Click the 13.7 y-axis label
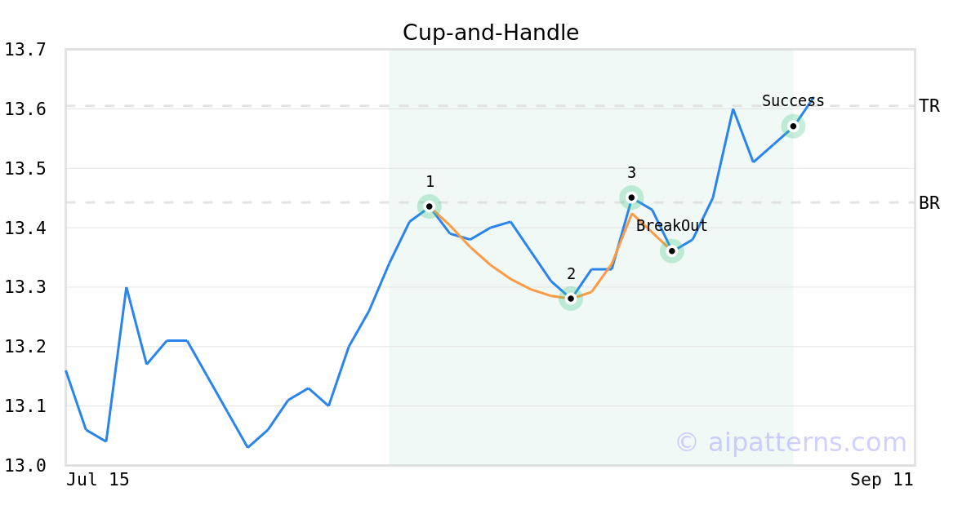This screenshot has height=514, width=980. [x=24, y=50]
